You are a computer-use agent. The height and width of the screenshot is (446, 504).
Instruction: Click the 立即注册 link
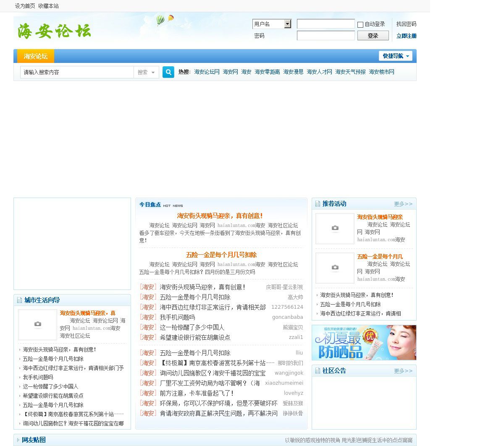tap(406, 36)
